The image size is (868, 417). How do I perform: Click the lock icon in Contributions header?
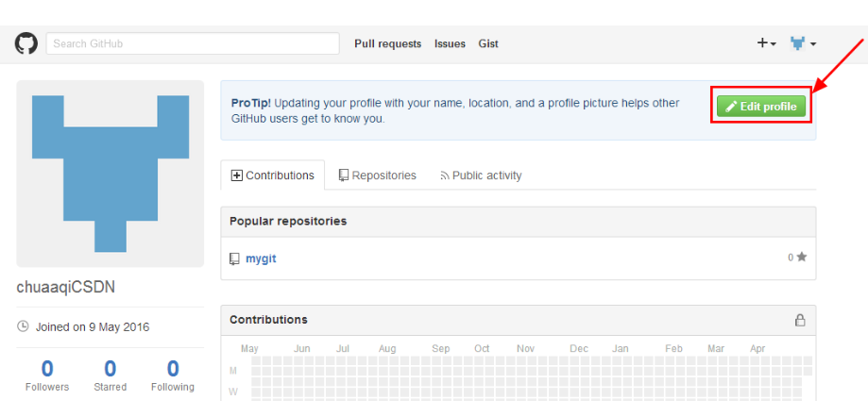(x=800, y=320)
